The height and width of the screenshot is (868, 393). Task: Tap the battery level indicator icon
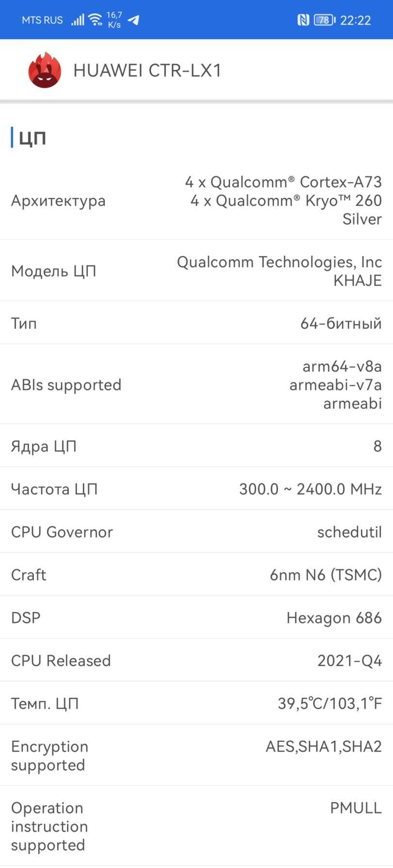324,20
